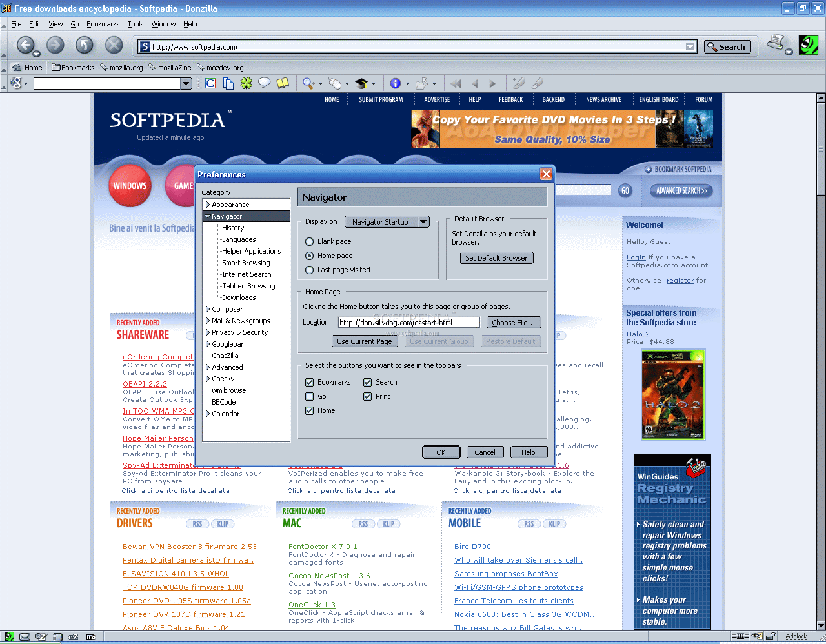Viewport: 826px width, 644px height.
Task: Click the green clover icon in Googlebar
Action: pyautogui.click(x=246, y=83)
